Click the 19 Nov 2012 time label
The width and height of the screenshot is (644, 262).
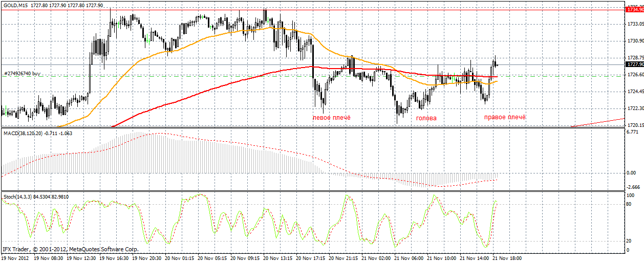[x=16, y=258]
